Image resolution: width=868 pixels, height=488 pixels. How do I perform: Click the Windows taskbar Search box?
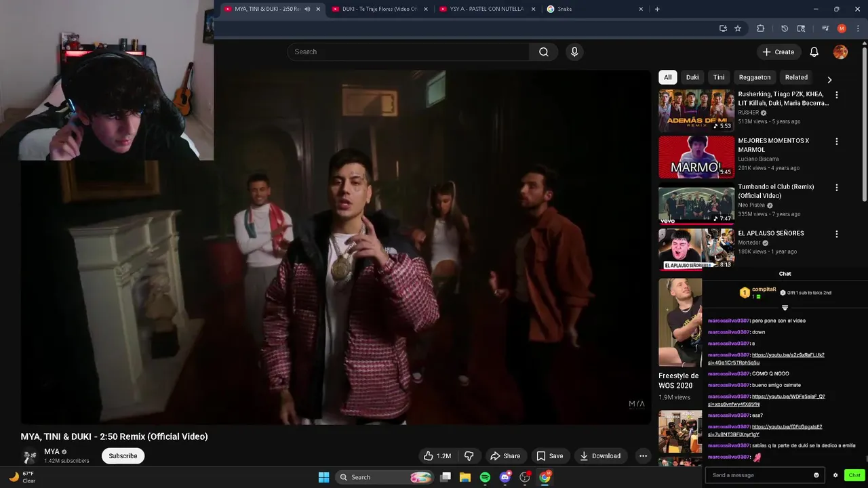click(x=385, y=477)
